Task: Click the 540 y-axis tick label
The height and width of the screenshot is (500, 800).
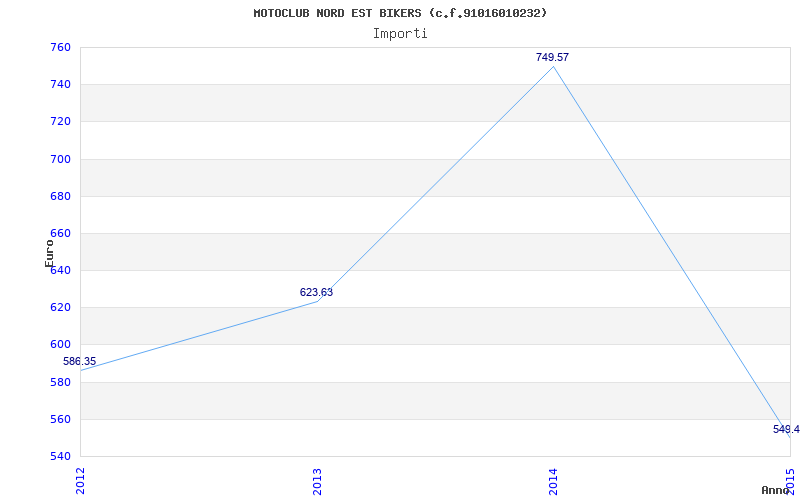Action: 60,456
